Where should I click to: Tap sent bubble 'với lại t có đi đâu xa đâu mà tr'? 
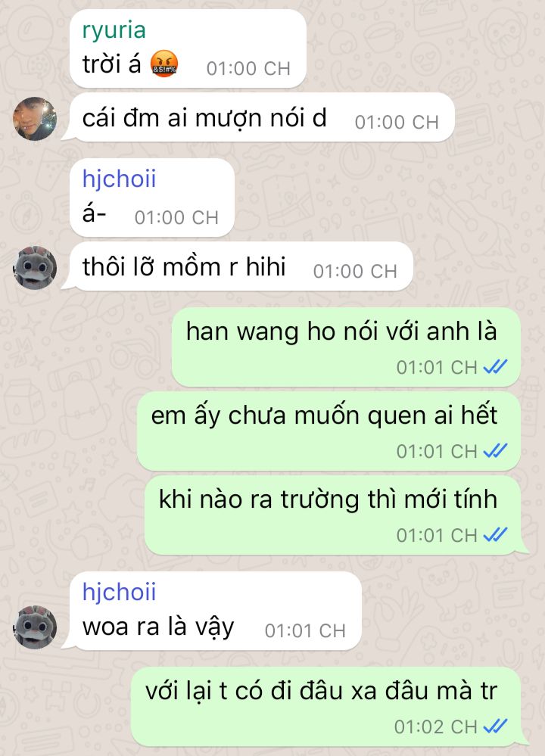point(327,707)
